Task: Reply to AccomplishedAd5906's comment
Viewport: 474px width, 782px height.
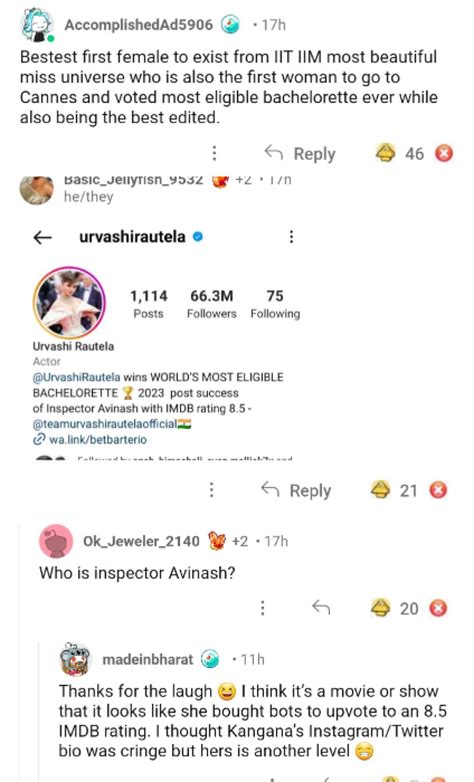Action: point(299,154)
